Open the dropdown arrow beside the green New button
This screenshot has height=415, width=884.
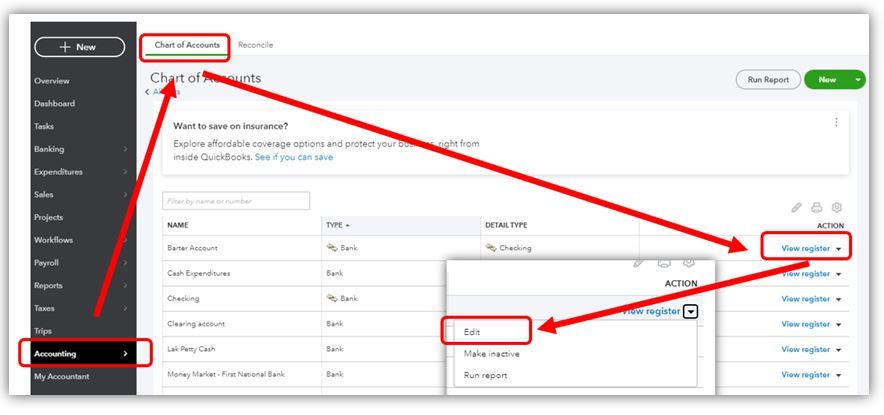[858, 80]
